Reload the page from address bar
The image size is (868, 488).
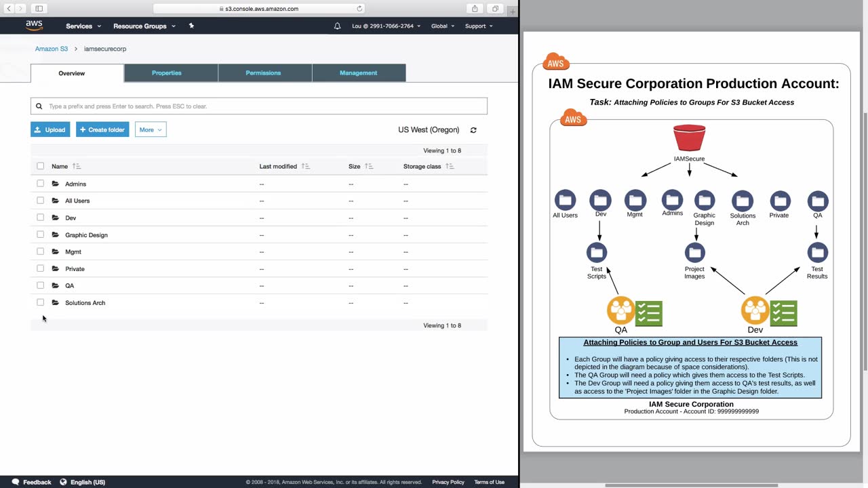coord(359,9)
